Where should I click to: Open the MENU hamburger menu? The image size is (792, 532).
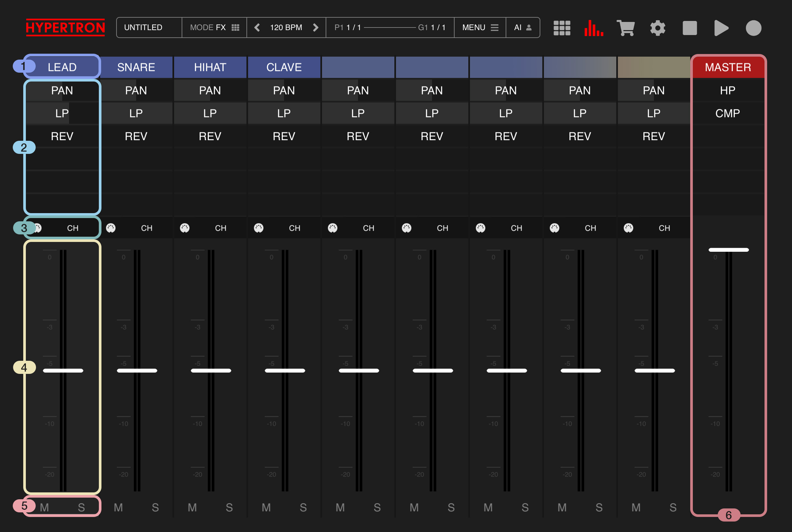(x=480, y=28)
